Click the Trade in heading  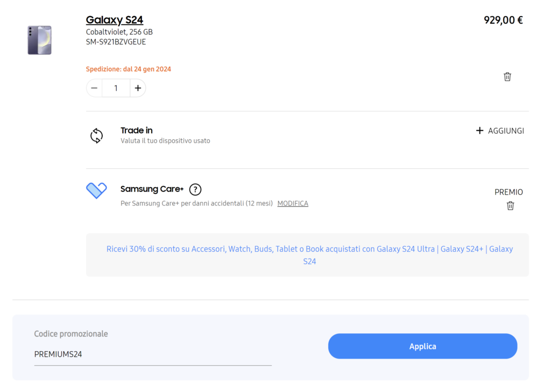[x=136, y=130]
